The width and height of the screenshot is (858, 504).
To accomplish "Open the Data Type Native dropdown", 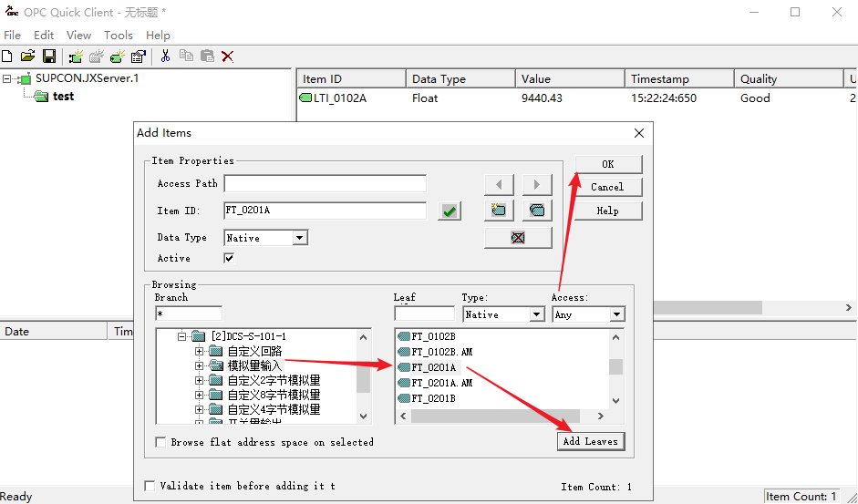I will point(299,238).
